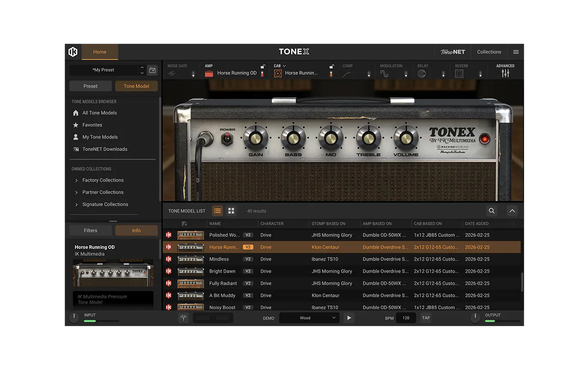Sort by the CHARACTER column header
This screenshot has width=588, height=369.
coord(272,224)
